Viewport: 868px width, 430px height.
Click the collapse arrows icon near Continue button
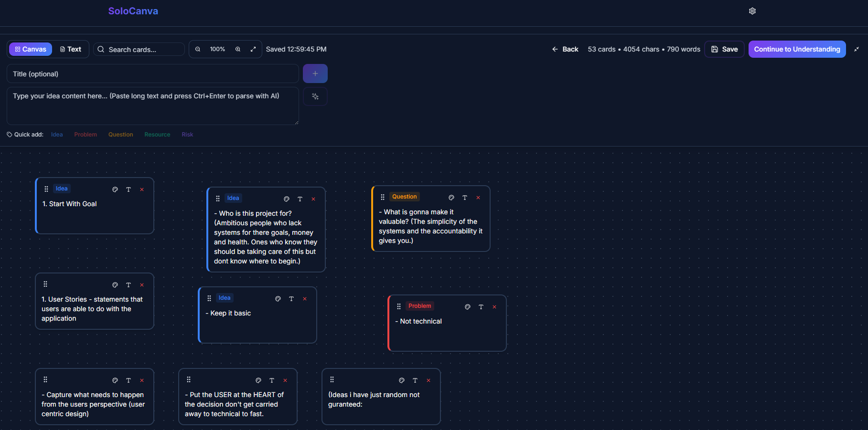coord(857,49)
